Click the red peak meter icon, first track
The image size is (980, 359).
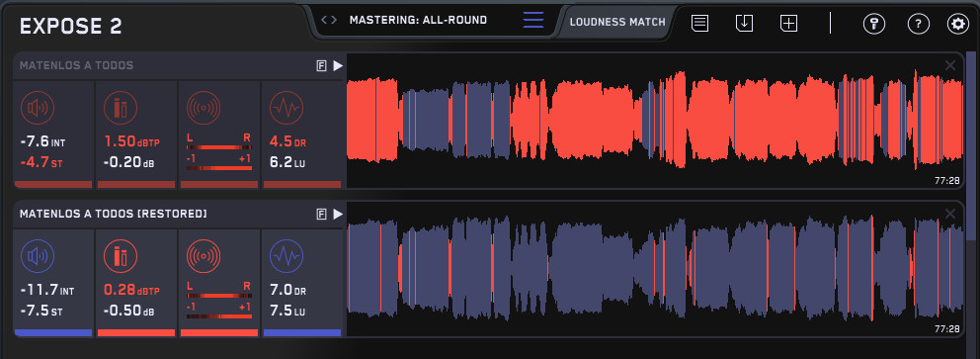(120, 108)
